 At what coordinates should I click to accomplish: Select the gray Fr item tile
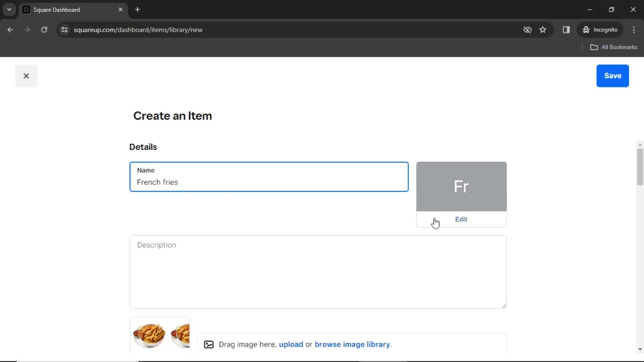[461, 186]
